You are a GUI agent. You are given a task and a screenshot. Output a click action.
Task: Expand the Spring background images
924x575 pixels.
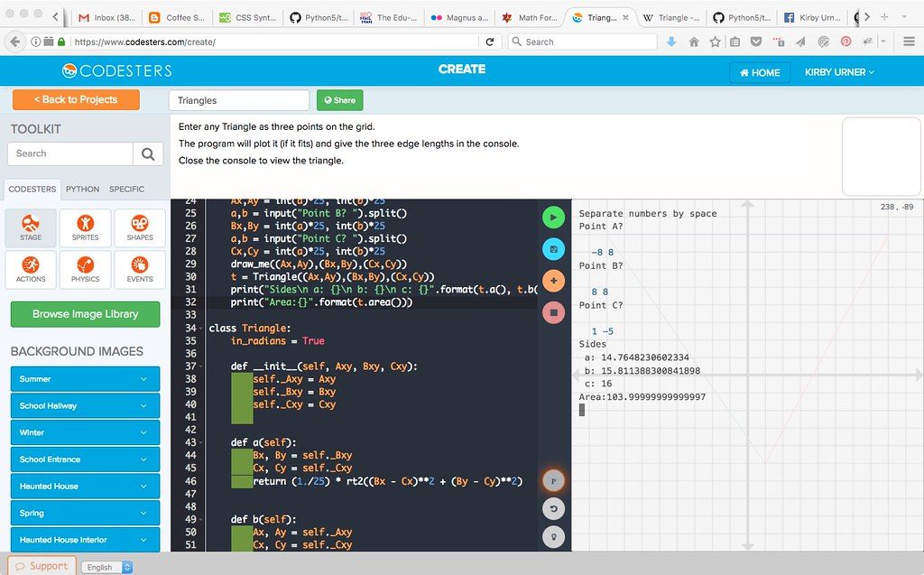pos(86,513)
